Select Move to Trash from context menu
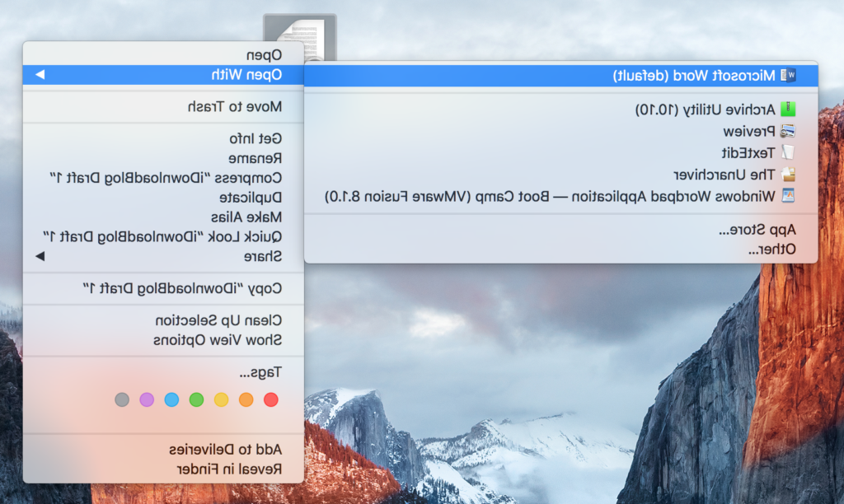 tap(234, 106)
